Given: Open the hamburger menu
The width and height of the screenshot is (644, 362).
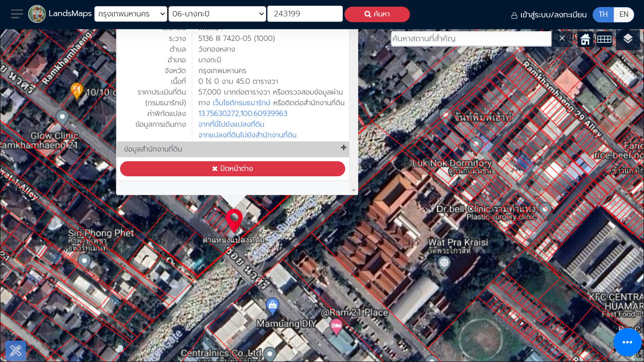Looking at the screenshot, I should pyautogui.click(x=17, y=14).
